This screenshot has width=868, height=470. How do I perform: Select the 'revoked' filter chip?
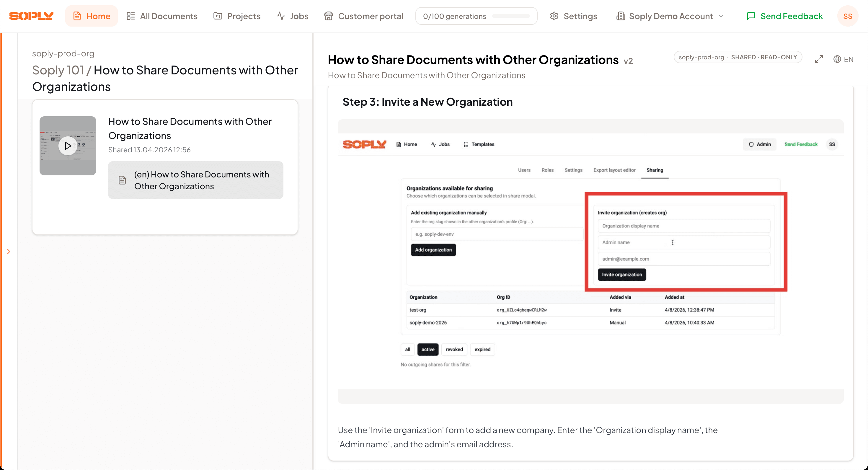454,349
